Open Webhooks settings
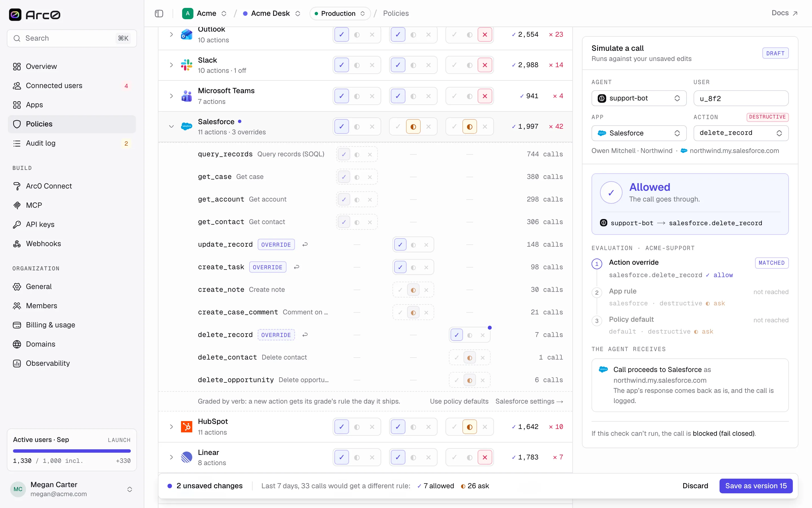Viewport: 812px width, 508px height. [x=72, y=244]
